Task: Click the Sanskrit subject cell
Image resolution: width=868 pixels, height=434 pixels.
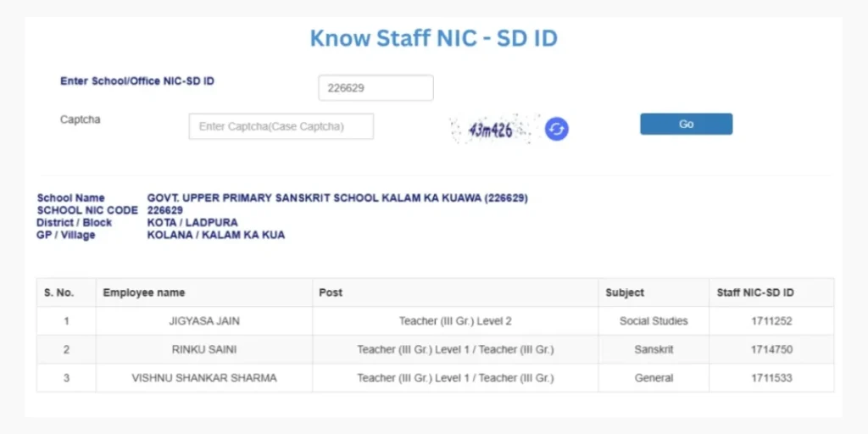Action: click(x=654, y=350)
